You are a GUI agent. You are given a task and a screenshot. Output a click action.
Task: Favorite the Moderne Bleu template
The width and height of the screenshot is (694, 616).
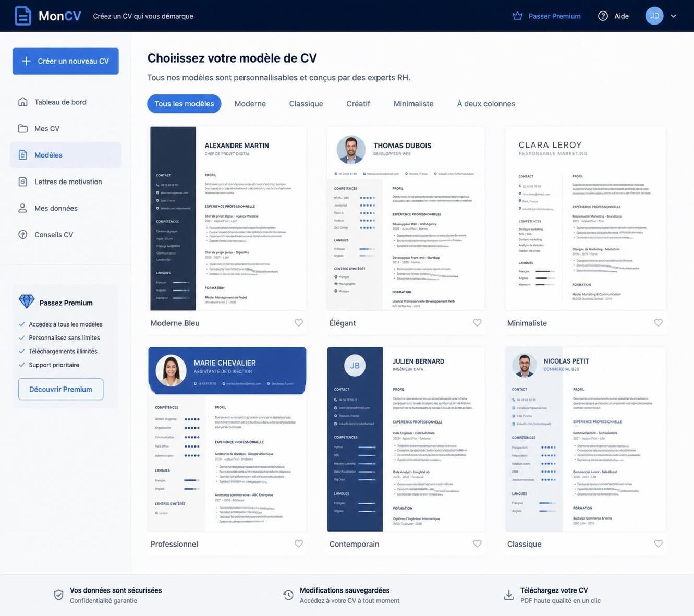pos(299,323)
